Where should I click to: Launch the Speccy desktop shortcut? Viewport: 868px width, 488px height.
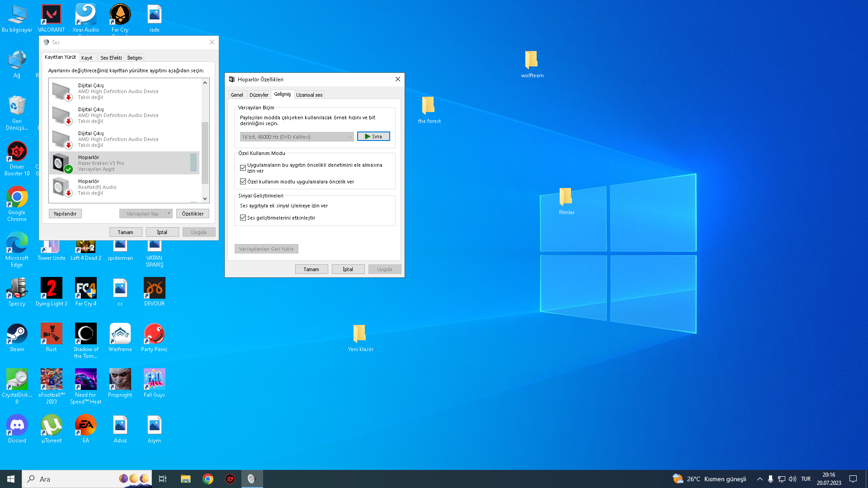click(x=17, y=292)
